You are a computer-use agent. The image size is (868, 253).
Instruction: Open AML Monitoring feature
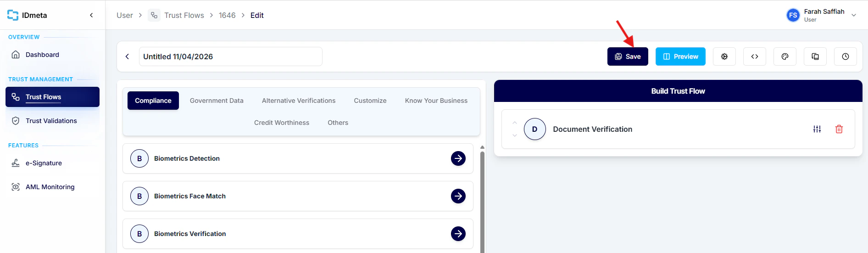click(x=52, y=187)
